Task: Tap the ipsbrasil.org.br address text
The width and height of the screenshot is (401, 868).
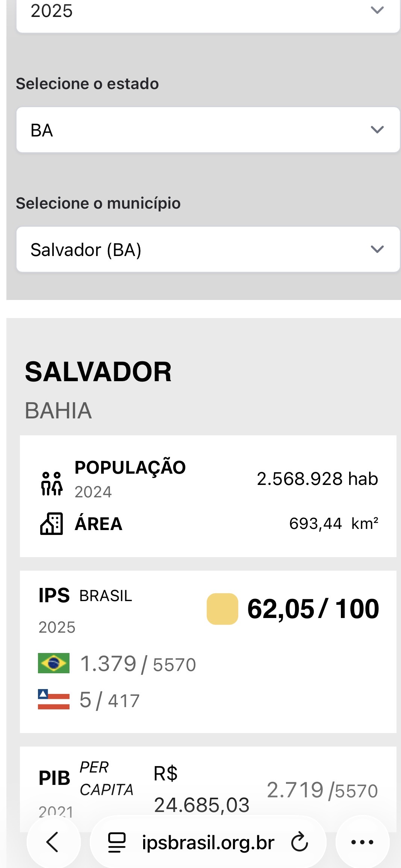Action: pos(208,842)
